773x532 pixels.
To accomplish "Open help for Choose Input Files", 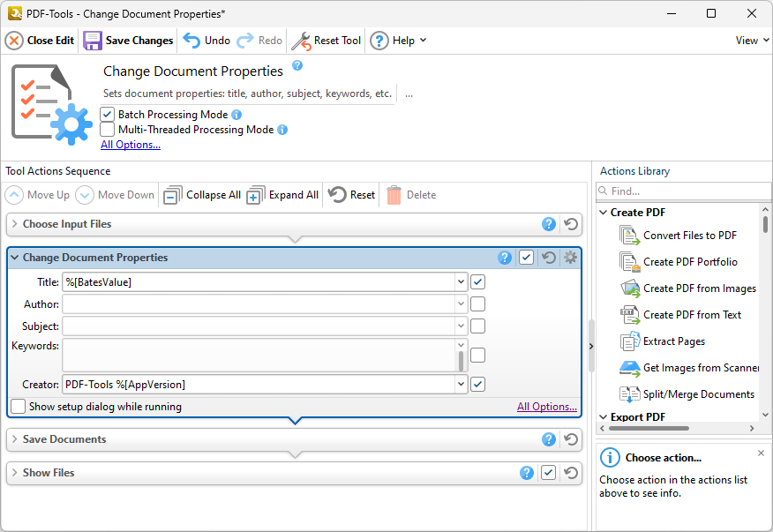I will point(549,224).
